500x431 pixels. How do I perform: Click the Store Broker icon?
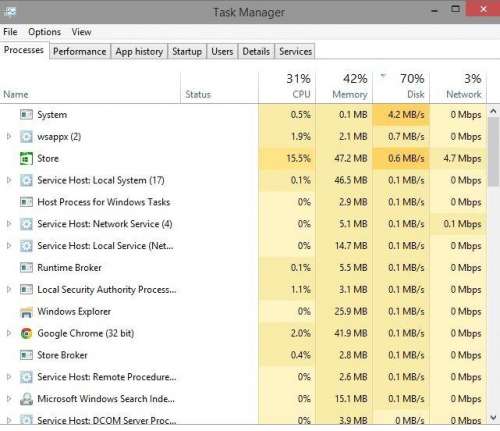click(26, 355)
